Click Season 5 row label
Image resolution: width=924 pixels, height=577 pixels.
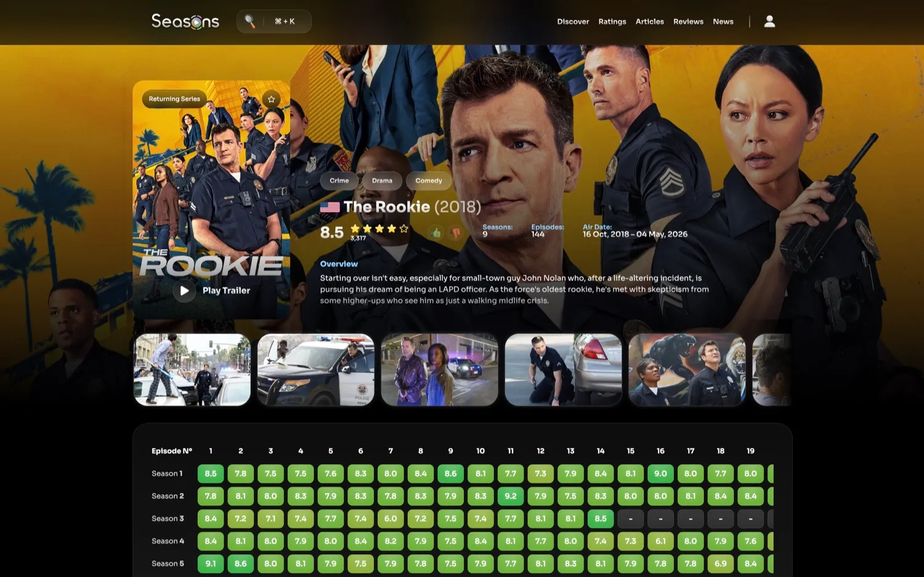click(x=168, y=563)
